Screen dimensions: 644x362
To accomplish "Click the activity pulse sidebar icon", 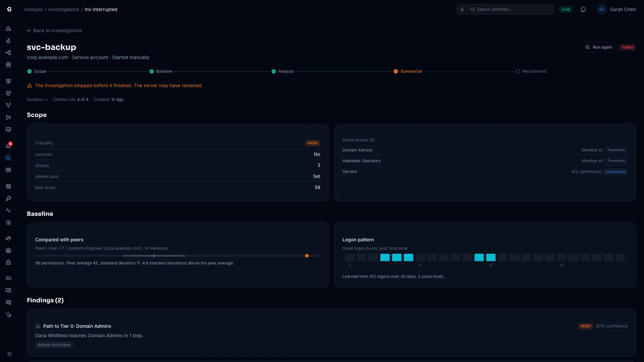I will tap(8, 210).
